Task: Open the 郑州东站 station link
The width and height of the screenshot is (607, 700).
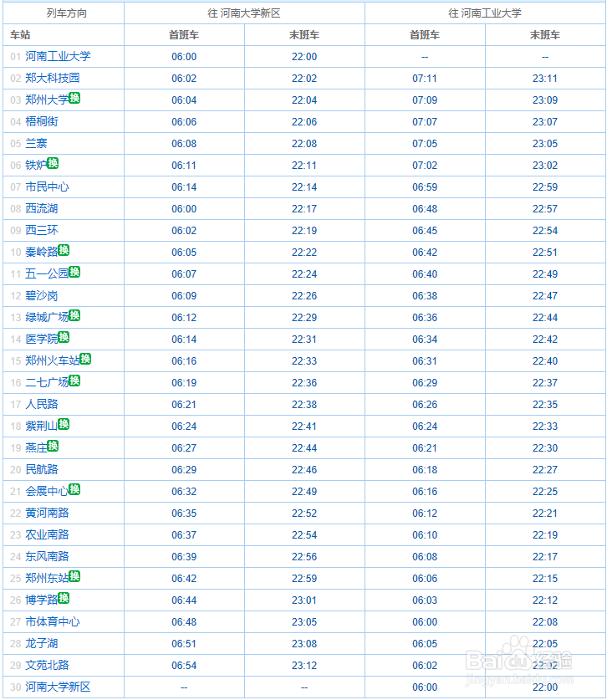Action: click(48, 579)
